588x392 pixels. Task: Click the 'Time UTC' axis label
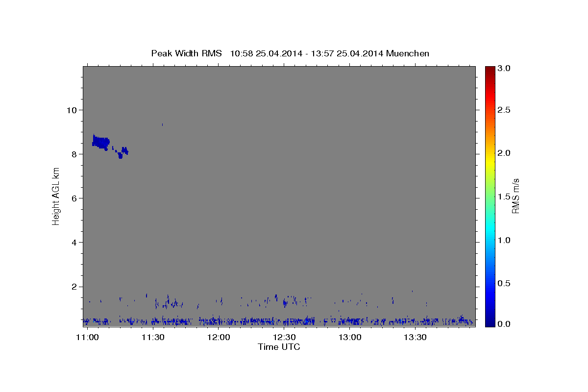[279, 347]
